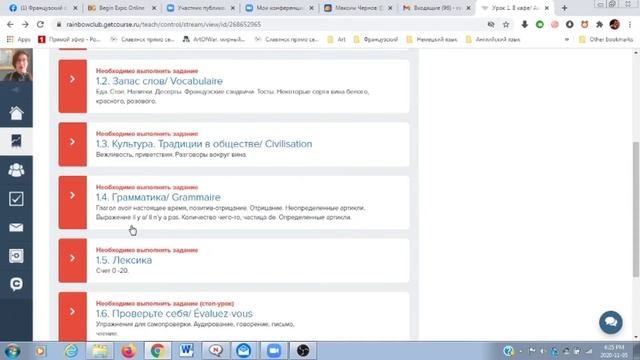
Task: Open the Windows Start button
Action: coord(12,351)
